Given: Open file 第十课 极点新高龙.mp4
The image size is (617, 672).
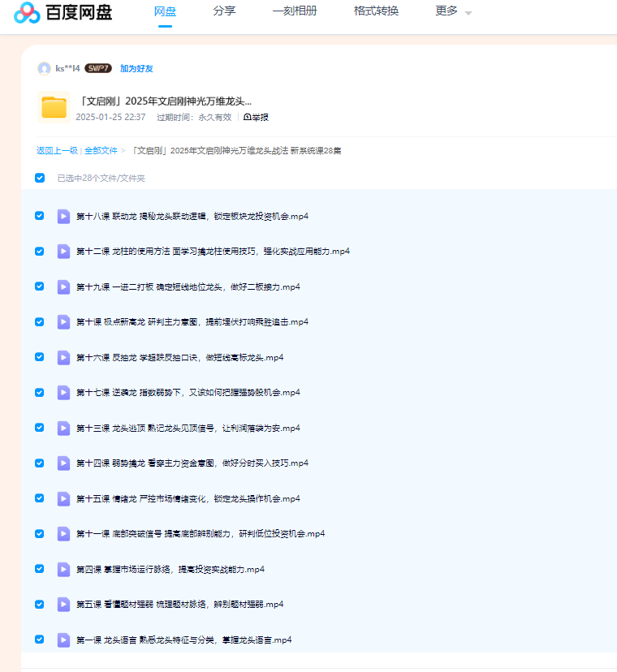Looking at the screenshot, I should click(x=192, y=322).
